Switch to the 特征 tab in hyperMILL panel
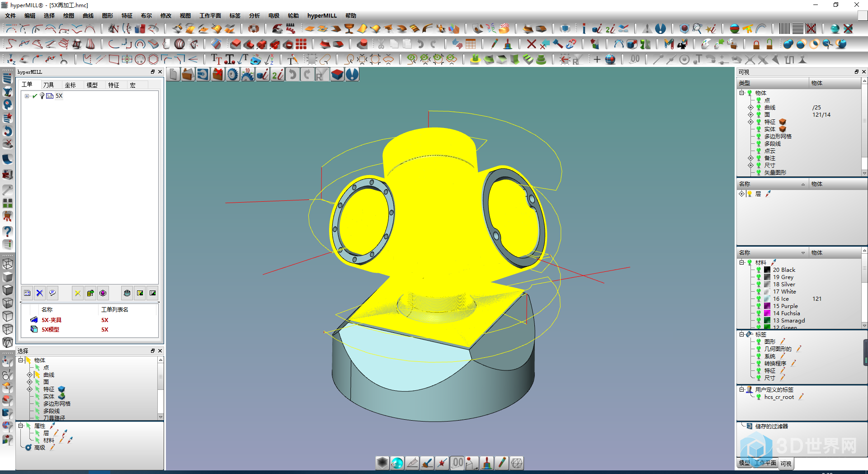 pos(113,85)
